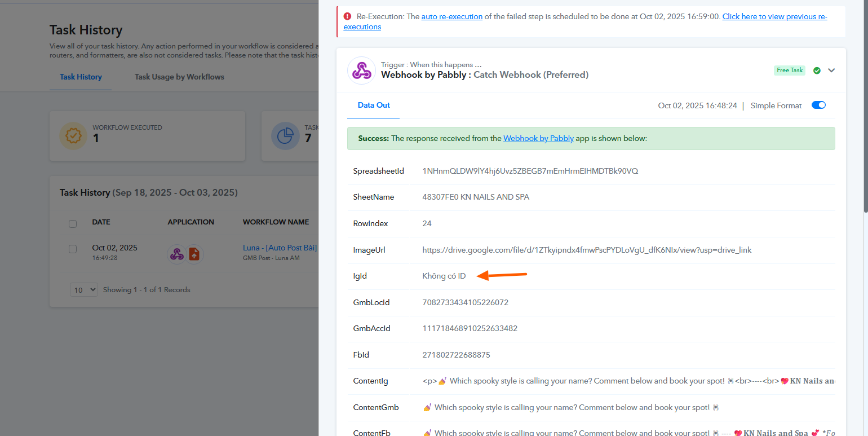Check the select-all checkbox in table header
The width and height of the screenshot is (868, 436).
(x=73, y=223)
